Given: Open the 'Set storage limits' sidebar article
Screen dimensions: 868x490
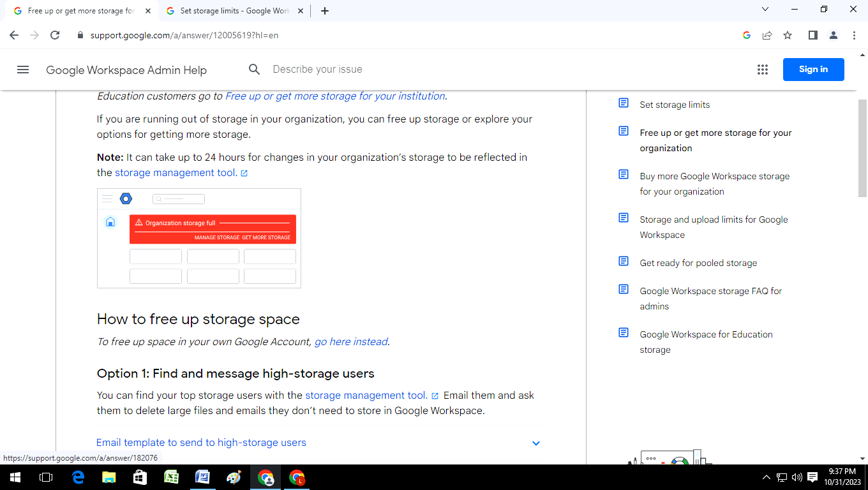Looking at the screenshot, I should (x=675, y=105).
